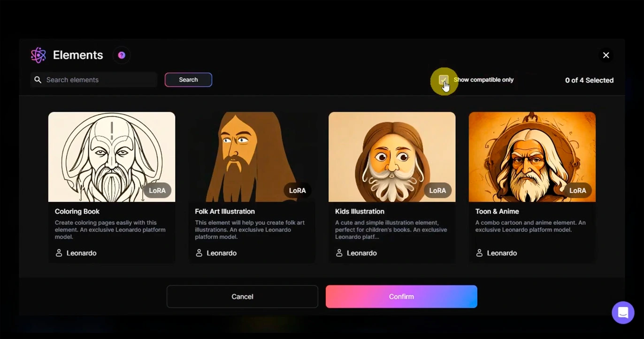
Task: Click the 0 of 4 Selected counter
Action: click(x=589, y=80)
